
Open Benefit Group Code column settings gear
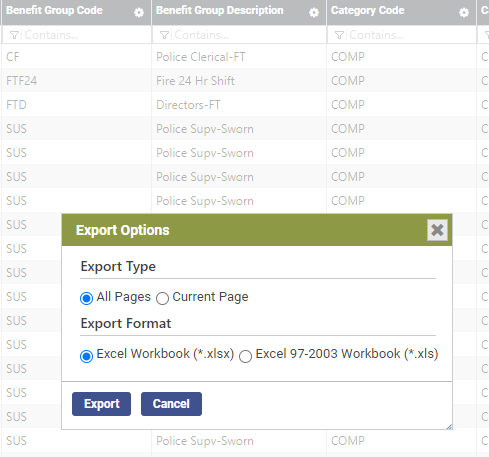139,13
